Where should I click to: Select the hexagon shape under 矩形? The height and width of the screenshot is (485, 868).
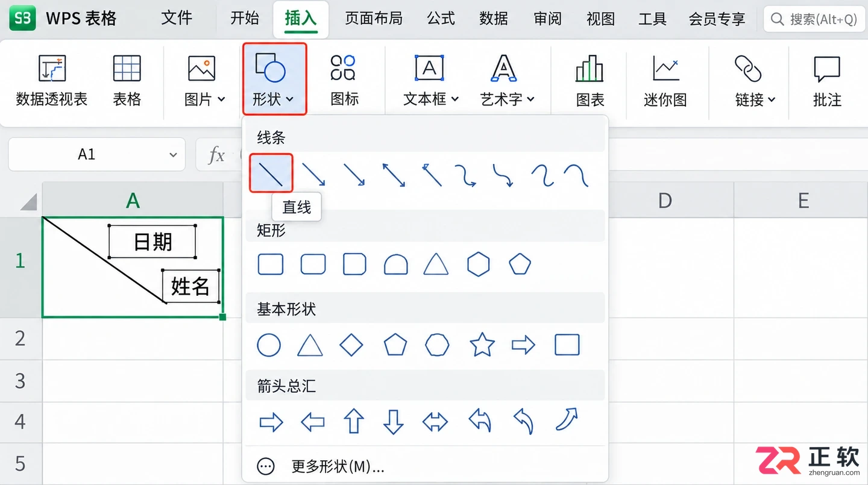(x=478, y=264)
